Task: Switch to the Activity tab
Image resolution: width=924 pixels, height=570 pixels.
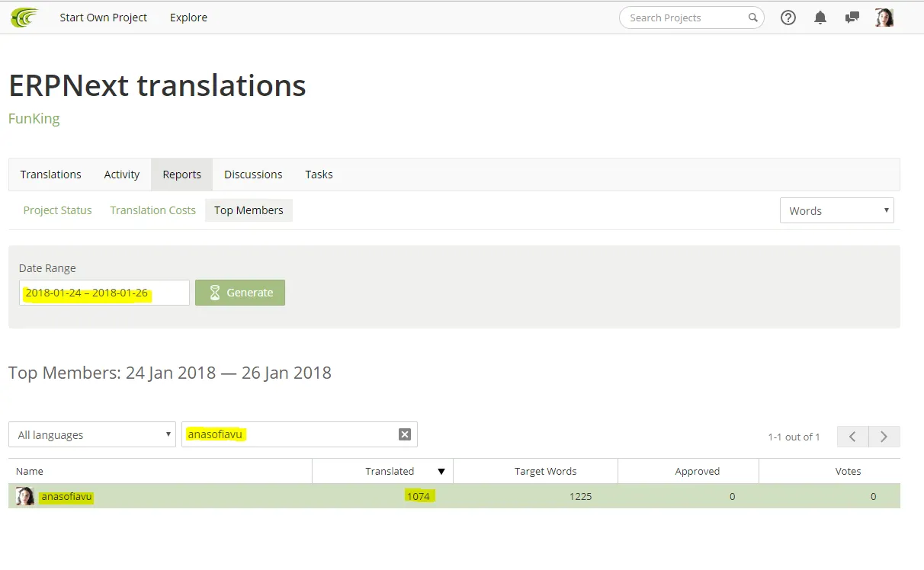Action: click(x=122, y=175)
